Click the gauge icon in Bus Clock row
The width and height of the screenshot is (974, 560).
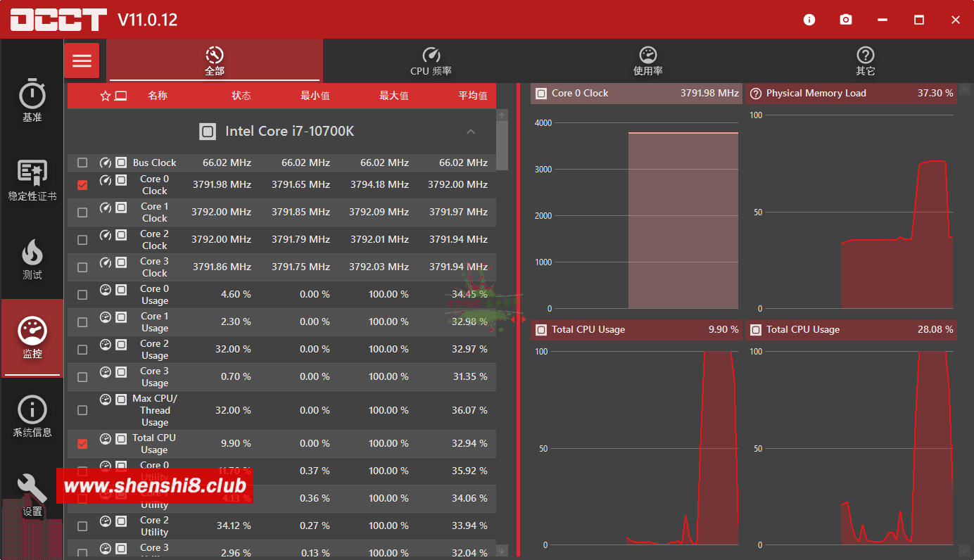click(x=106, y=162)
